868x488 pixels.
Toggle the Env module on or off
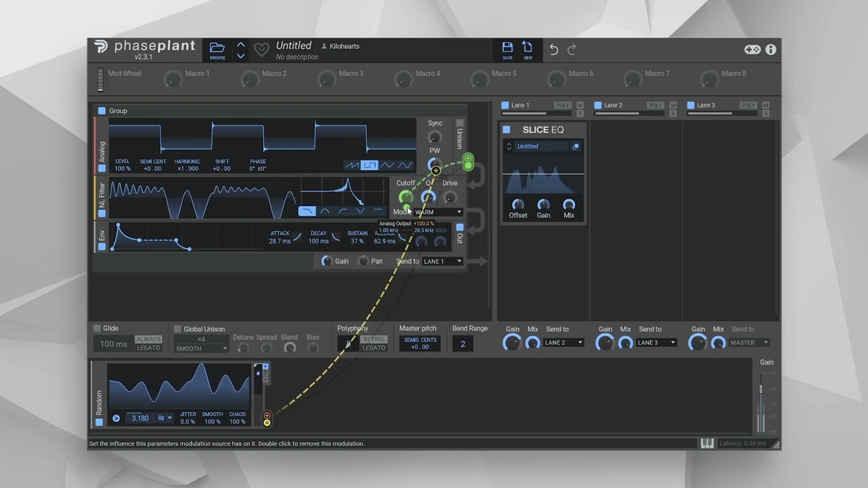102,247
